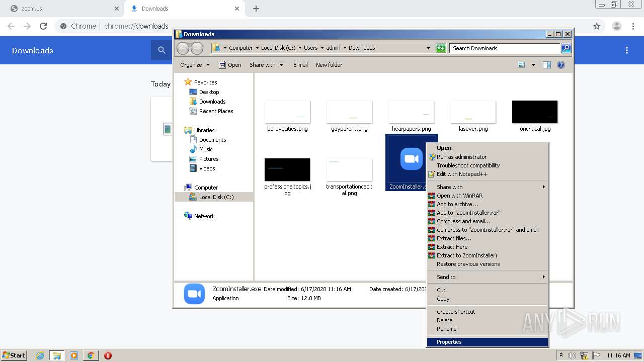Screen dimensions: 644x362
Task: Click the Downloads page search magnifier
Action: (x=162, y=50)
